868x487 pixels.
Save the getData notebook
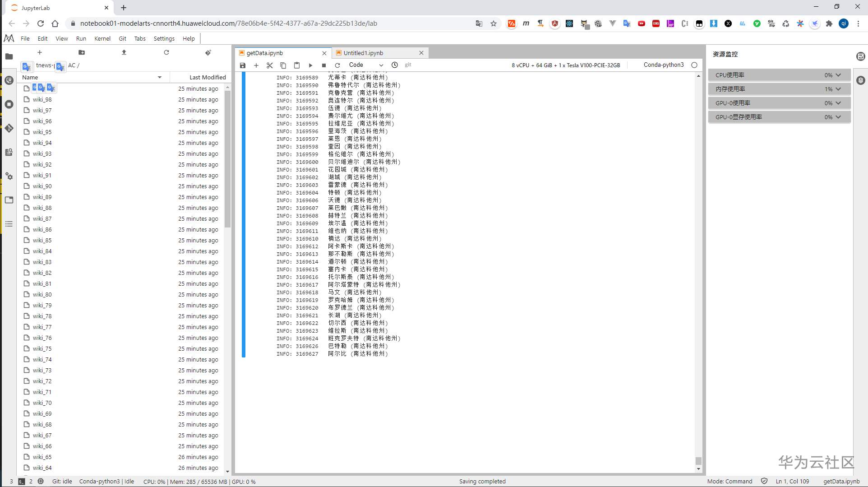tap(242, 65)
